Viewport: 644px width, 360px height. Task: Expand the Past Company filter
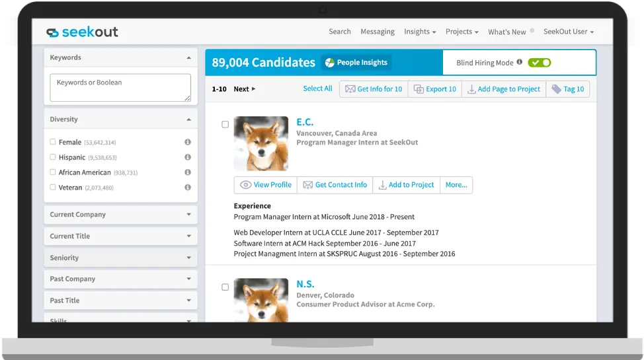(121, 279)
